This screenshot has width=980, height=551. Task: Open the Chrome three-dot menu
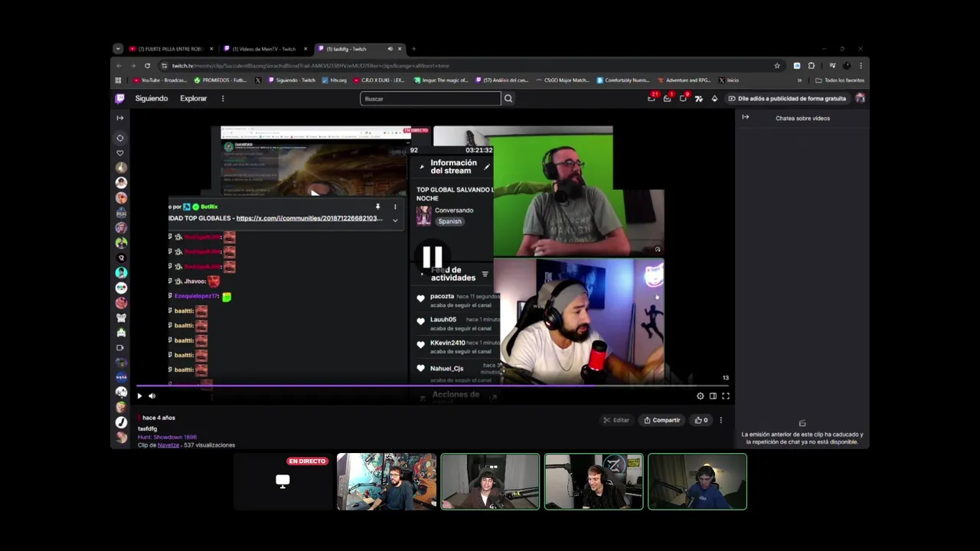pos(861,66)
